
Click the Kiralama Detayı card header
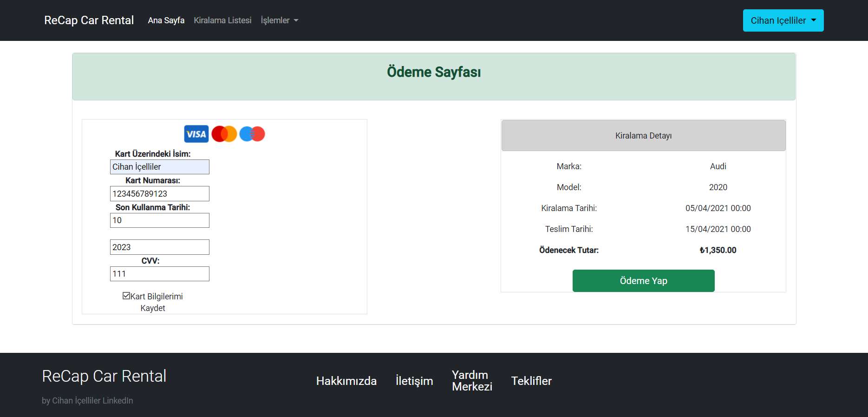(x=643, y=136)
